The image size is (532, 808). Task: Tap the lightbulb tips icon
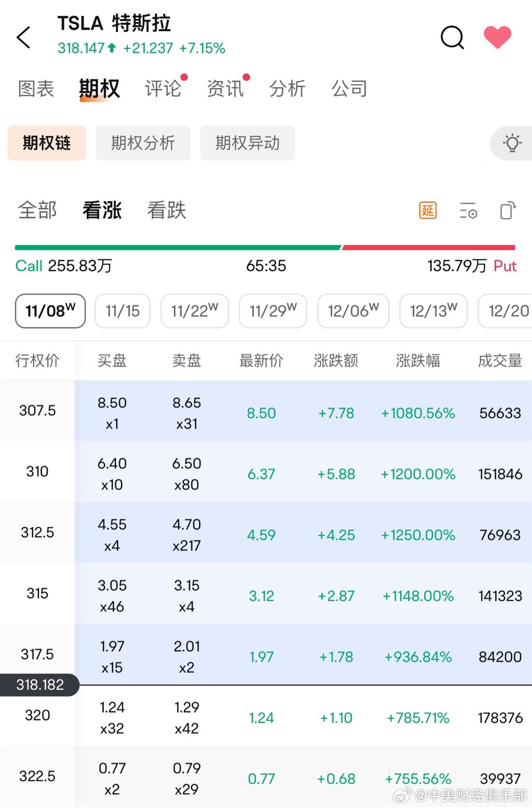pos(512,143)
